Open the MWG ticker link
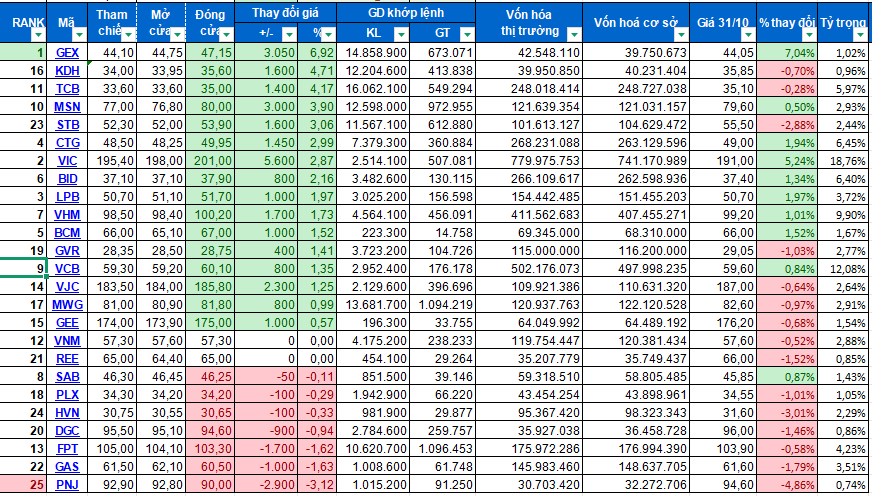 point(67,305)
